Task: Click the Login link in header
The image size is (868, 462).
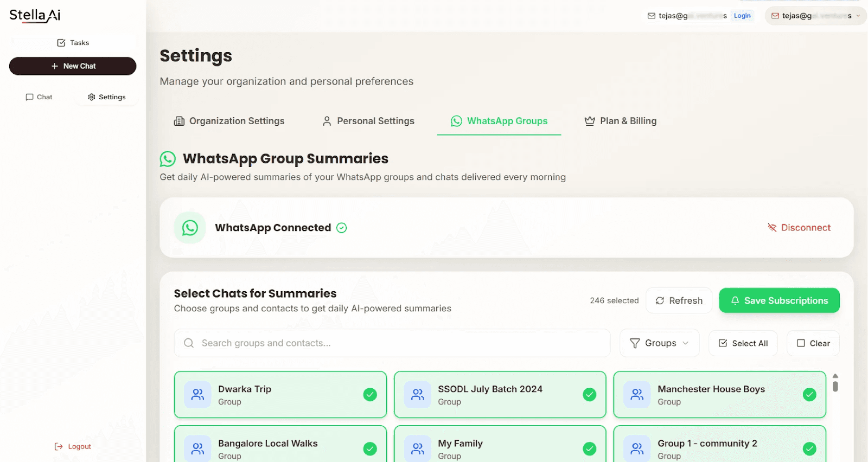Action: [x=742, y=16]
